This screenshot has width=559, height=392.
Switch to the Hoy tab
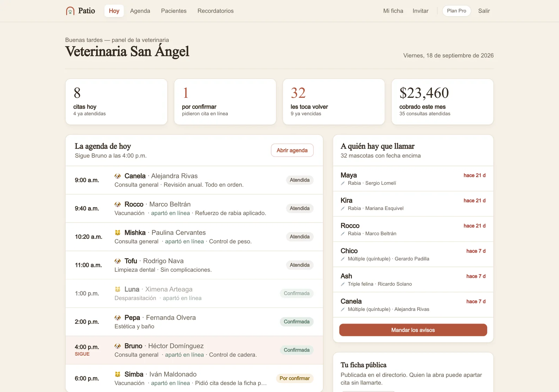click(x=114, y=11)
